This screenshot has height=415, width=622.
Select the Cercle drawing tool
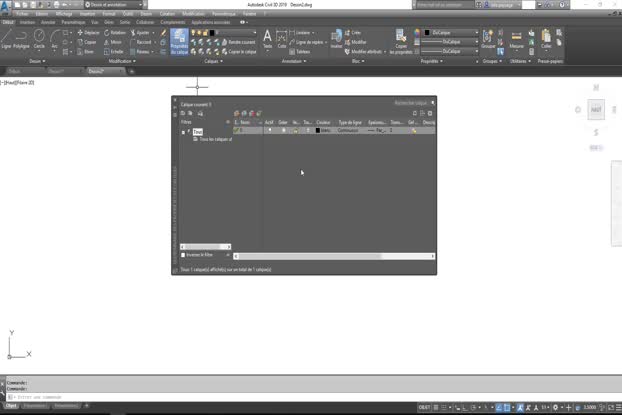click(x=39, y=39)
